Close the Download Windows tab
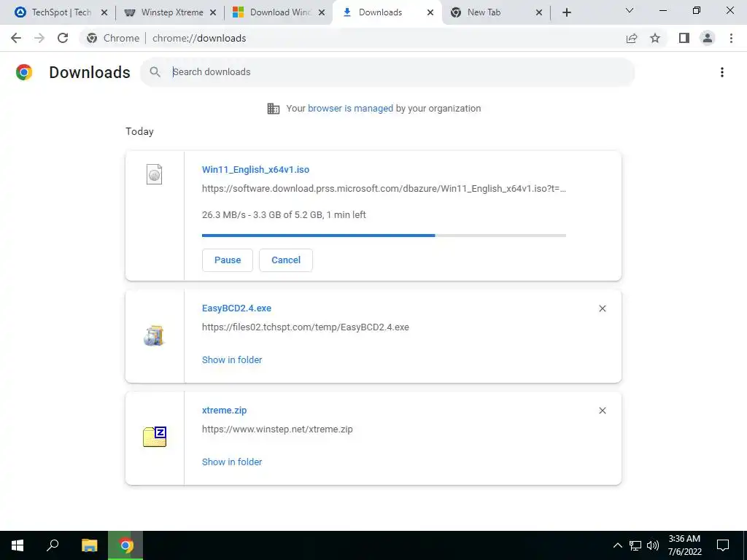The width and height of the screenshot is (747, 560). pos(322,12)
